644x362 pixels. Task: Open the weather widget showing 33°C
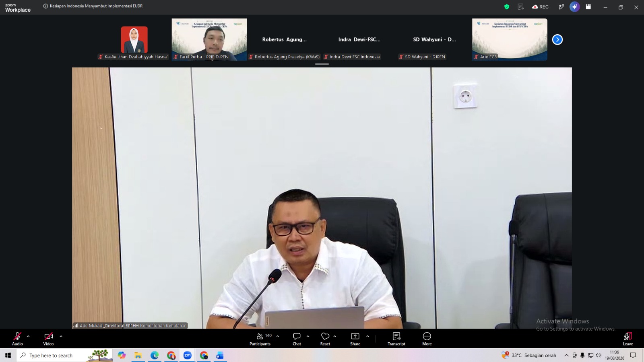point(529,355)
